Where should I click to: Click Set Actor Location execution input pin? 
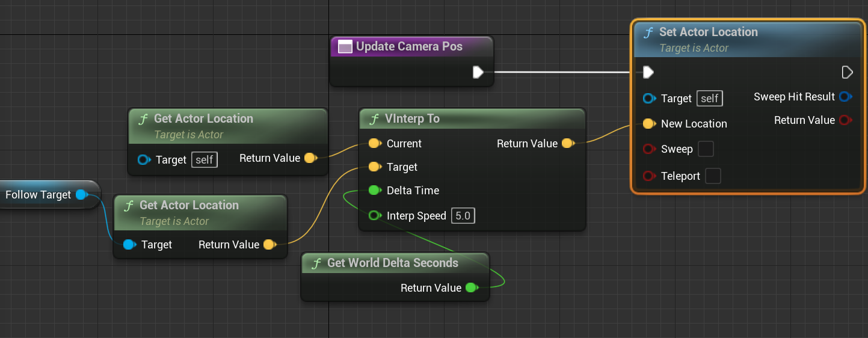coord(648,73)
